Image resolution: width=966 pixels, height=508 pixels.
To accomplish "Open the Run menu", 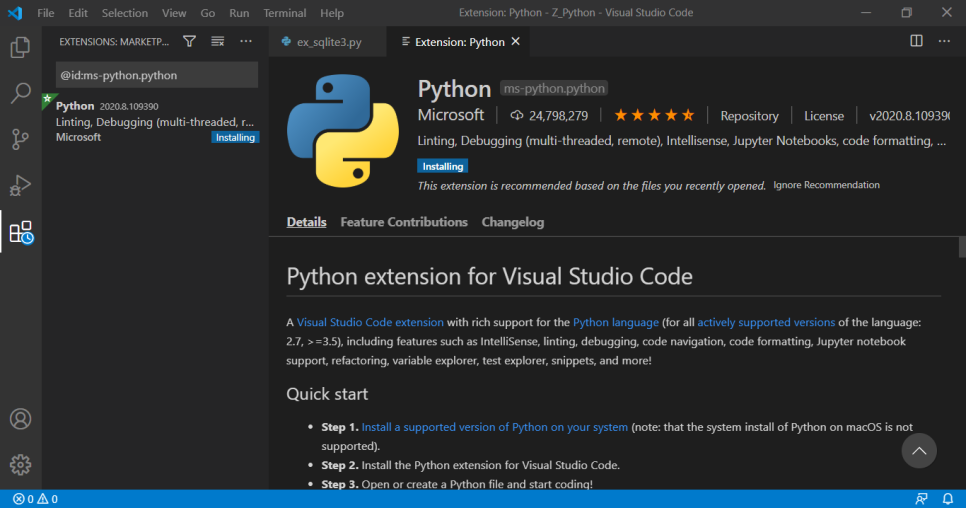I will tap(239, 13).
